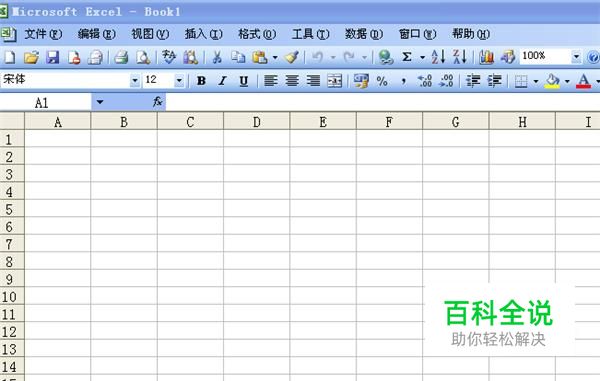Click the Select All corner button
This screenshot has height=381, width=600.
[x=12, y=122]
